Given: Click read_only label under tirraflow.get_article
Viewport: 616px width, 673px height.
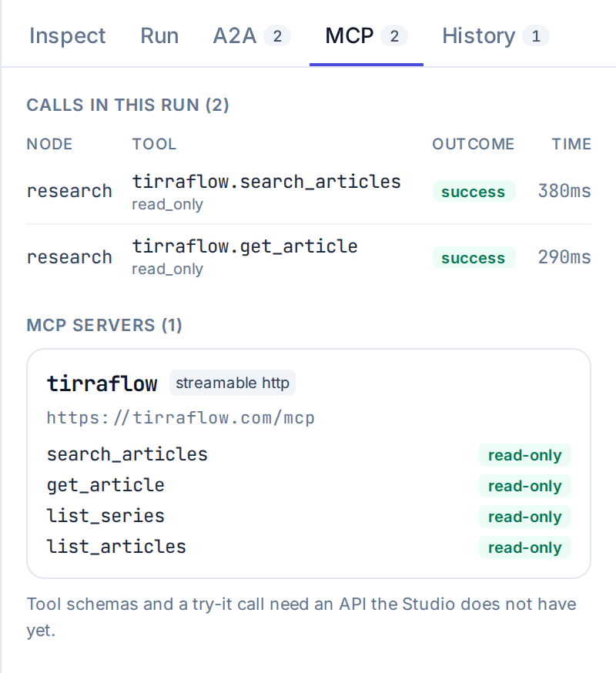Looking at the screenshot, I should coord(167,270).
